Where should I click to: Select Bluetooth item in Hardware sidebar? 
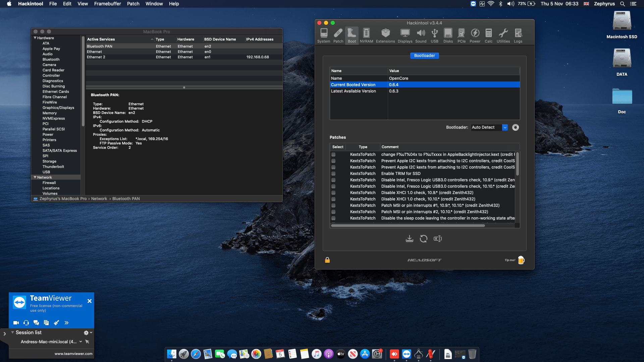pos(51,59)
